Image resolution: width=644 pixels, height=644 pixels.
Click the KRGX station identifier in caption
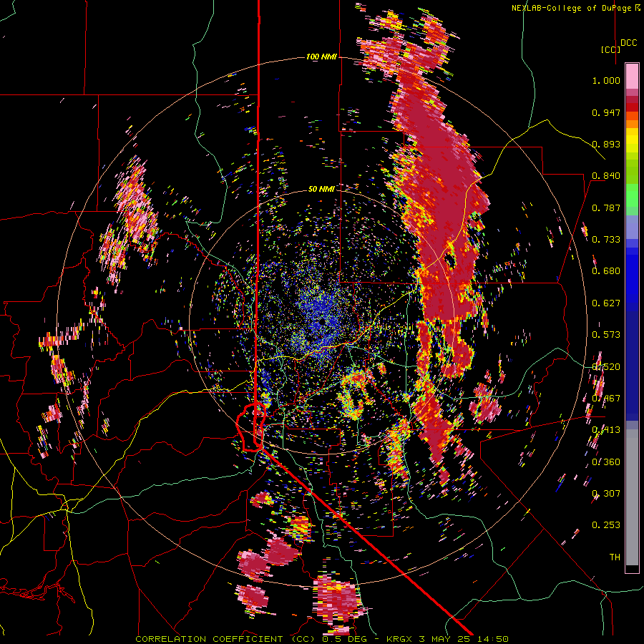401,639
